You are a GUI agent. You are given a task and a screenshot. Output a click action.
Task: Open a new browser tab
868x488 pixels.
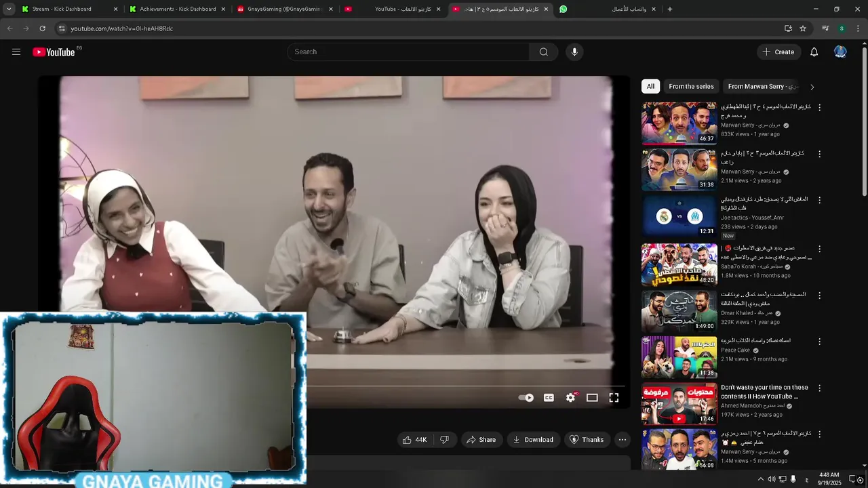coord(670,9)
